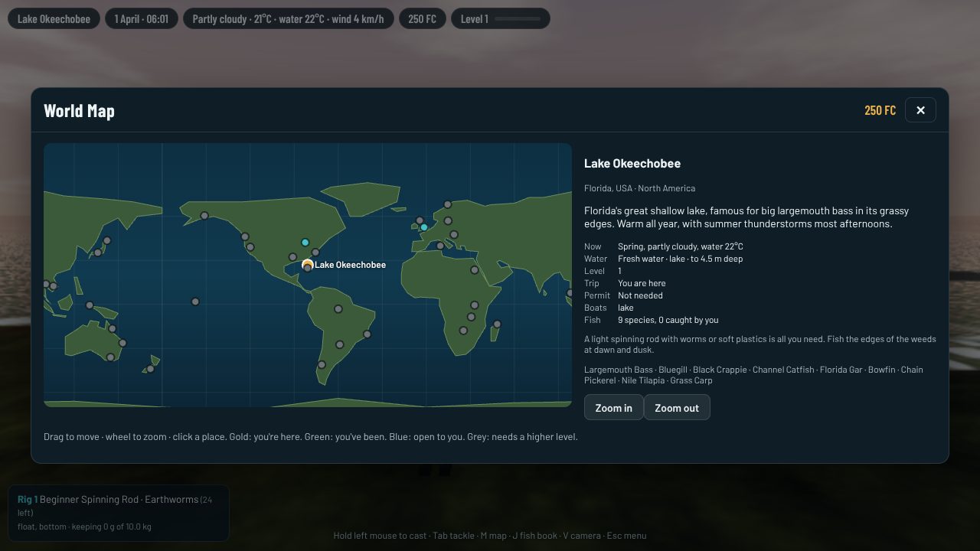This screenshot has width=980, height=551.
Task: Select grey marker on Brazil's east coast
Action: (367, 334)
